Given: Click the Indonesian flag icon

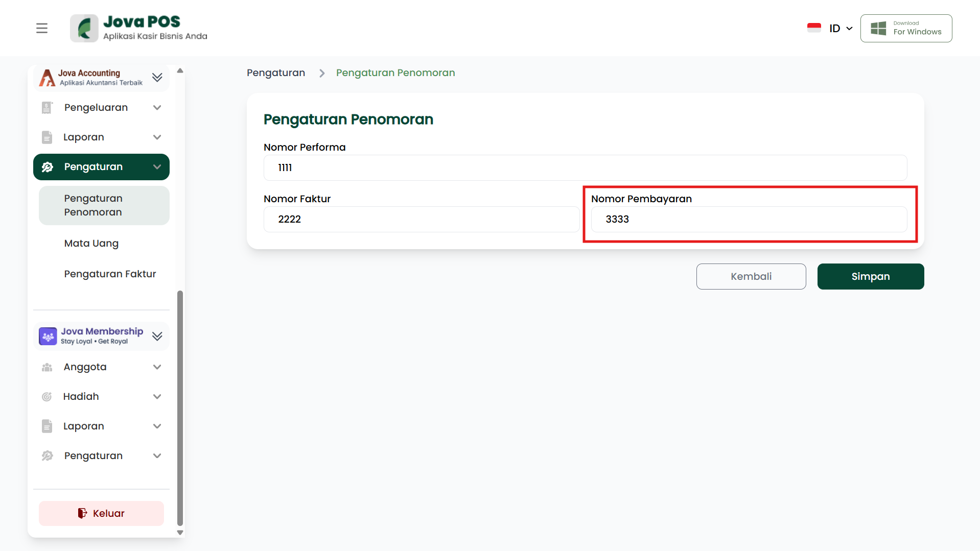Looking at the screenshot, I should pyautogui.click(x=814, y=28).
